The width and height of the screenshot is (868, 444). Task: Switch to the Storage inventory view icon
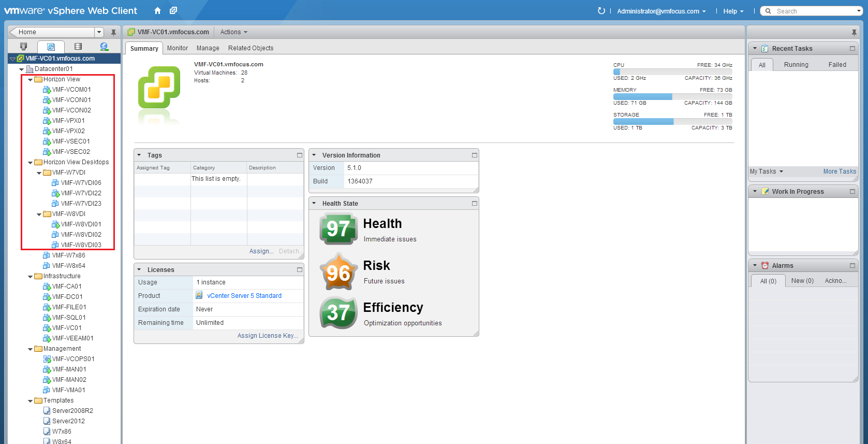78,47
